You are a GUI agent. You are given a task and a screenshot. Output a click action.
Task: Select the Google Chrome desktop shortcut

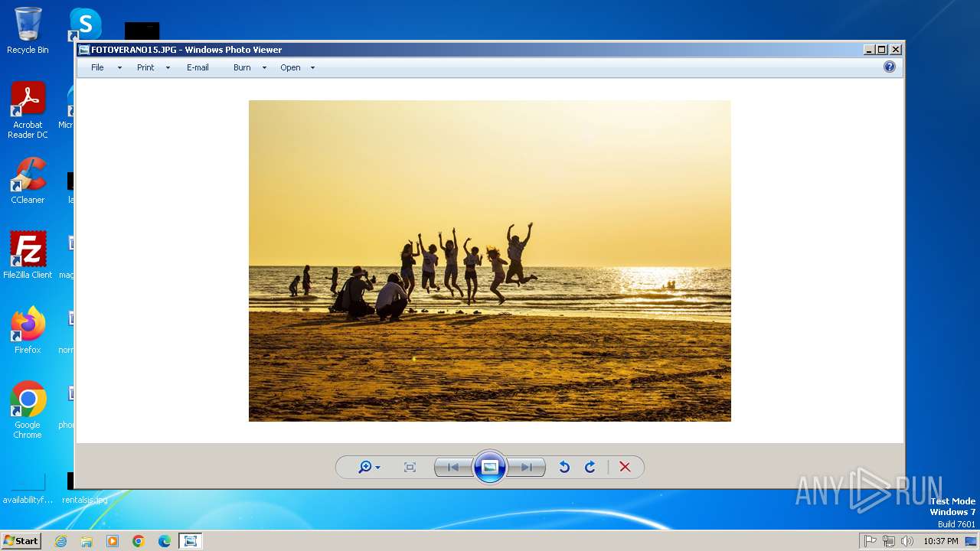click(x=28, y=409)
